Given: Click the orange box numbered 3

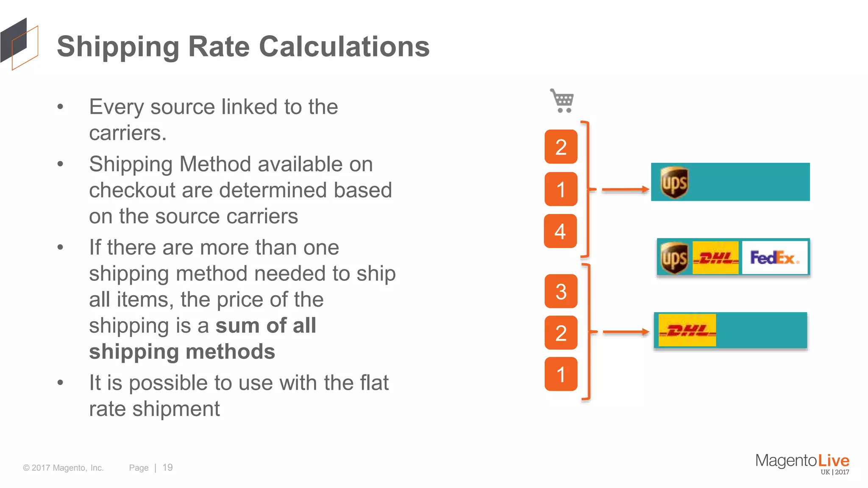Looking at the screenshot, I should tap(561, 291).
